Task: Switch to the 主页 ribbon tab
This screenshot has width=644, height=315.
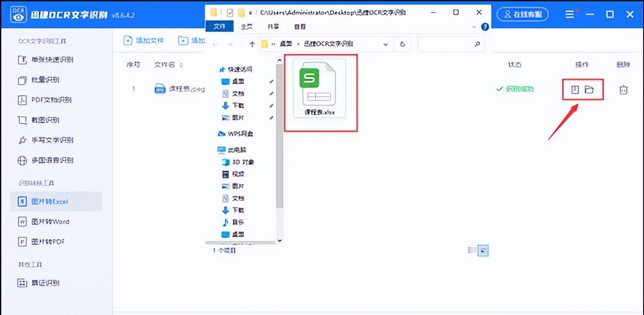Action: point(247,27)
